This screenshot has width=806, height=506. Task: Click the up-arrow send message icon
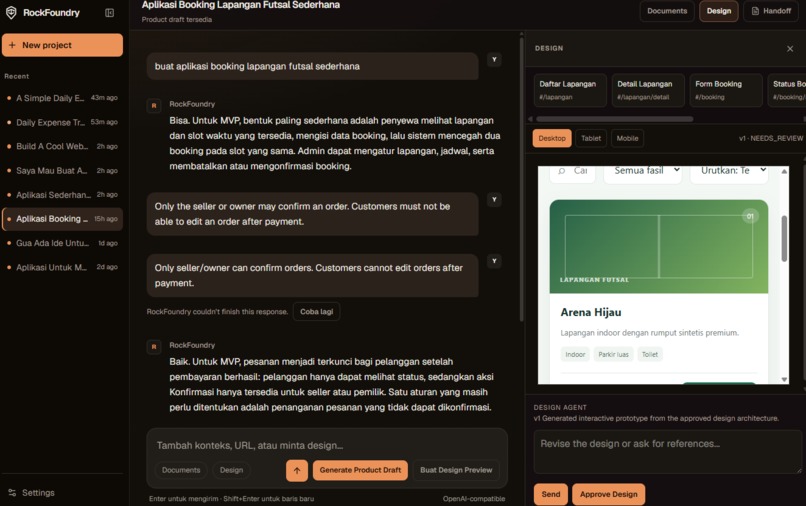[x=297, y=470]
